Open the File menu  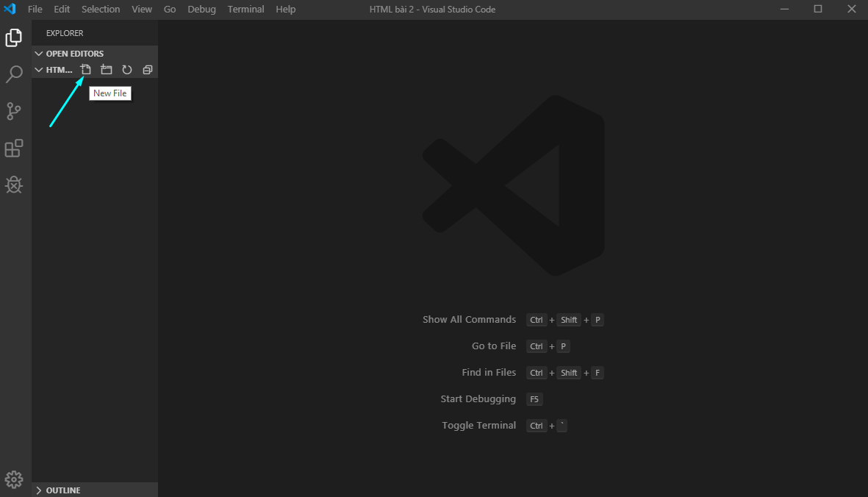point(35,10)
